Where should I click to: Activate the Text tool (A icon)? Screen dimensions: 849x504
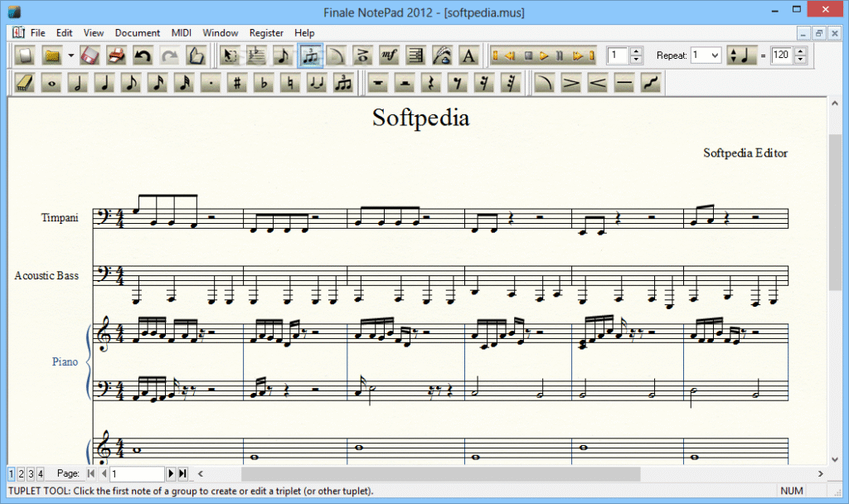coord(468,56)
